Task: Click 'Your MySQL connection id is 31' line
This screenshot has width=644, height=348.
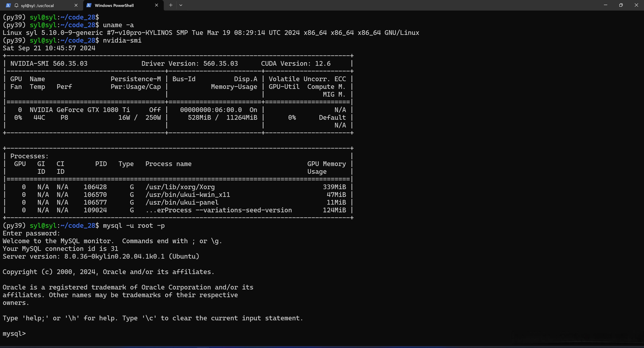Action: coord(61,249)
